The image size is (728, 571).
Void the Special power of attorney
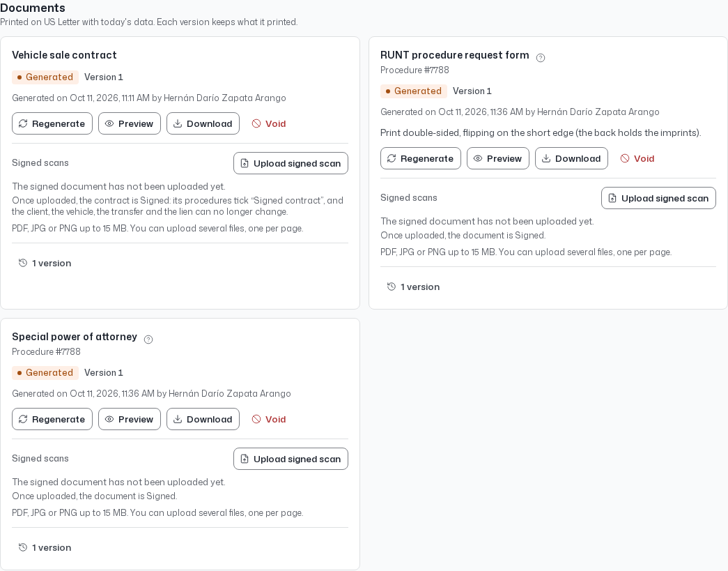[269, 419]
